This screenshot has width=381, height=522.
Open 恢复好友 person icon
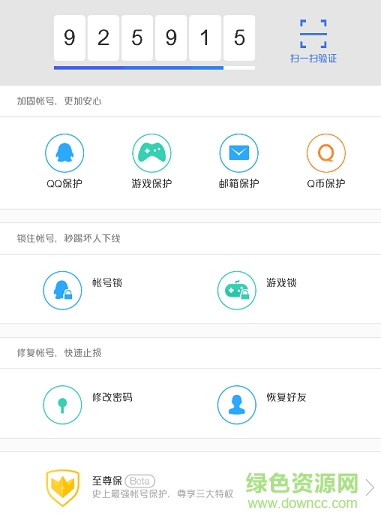[x=237, y=405]
